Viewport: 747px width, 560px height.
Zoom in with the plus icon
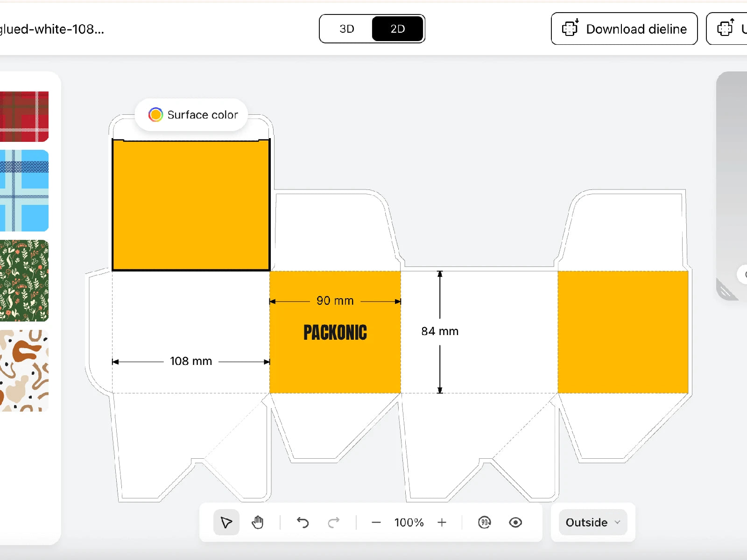(x=442, y=522)
